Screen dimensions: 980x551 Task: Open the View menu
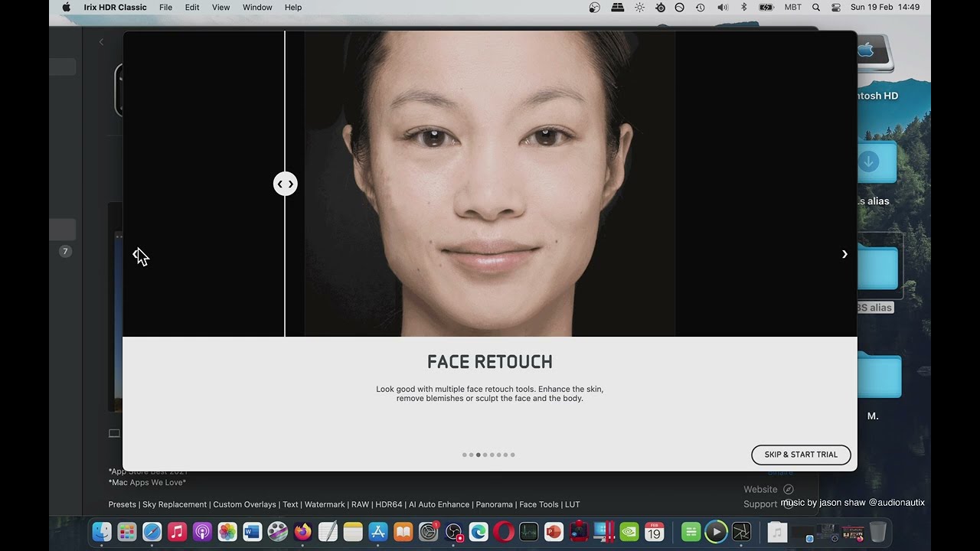pyautogui.click(x=220, y=8)
